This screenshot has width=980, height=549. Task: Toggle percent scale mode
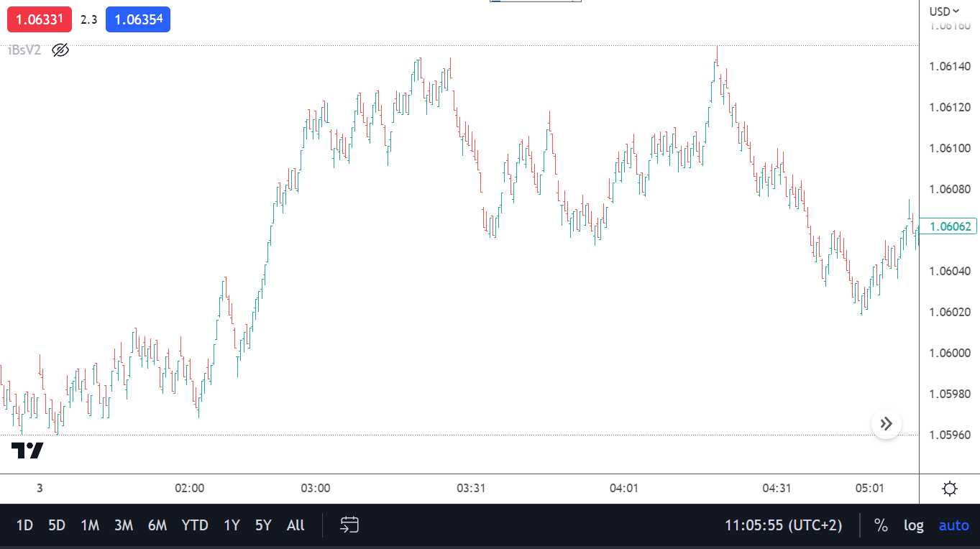pyautogui.click(x=881, y=525)
